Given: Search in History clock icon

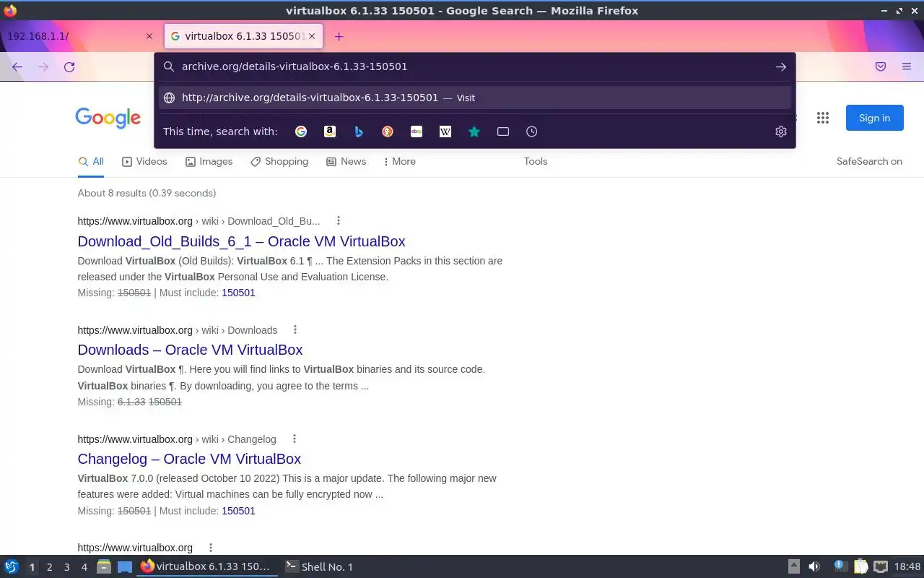Looking at the screenshot, I should [532, 131].
